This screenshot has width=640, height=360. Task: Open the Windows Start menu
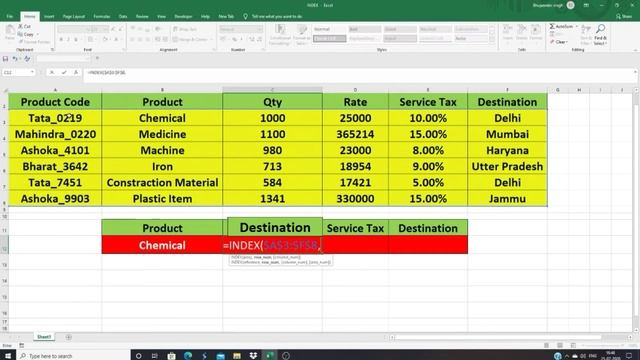pyautogui.click(x=8, y=356)
